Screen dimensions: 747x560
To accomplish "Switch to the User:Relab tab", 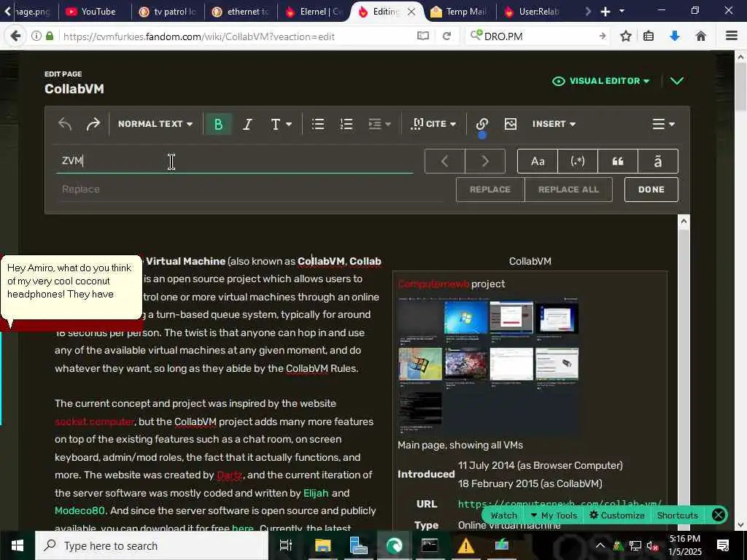I will 533,12.
